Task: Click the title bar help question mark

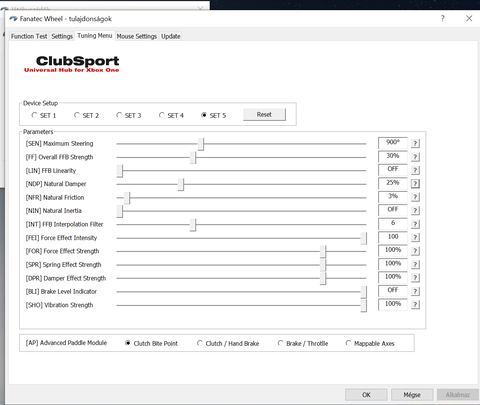Action: pyautogui.click(x=443, y=18)
